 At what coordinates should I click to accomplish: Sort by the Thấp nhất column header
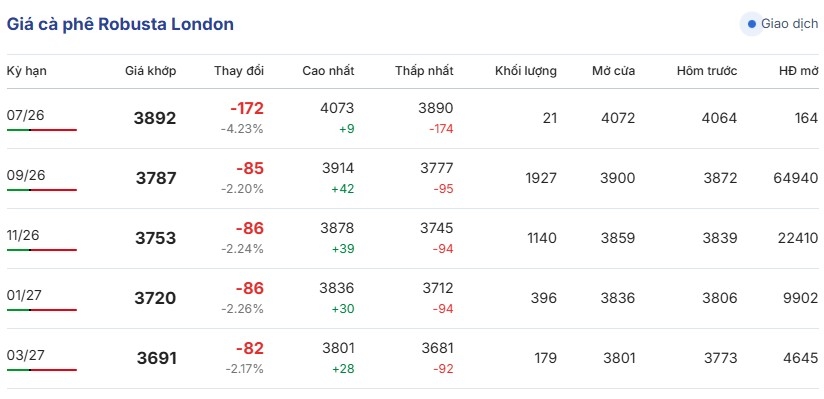pos(424,71)
